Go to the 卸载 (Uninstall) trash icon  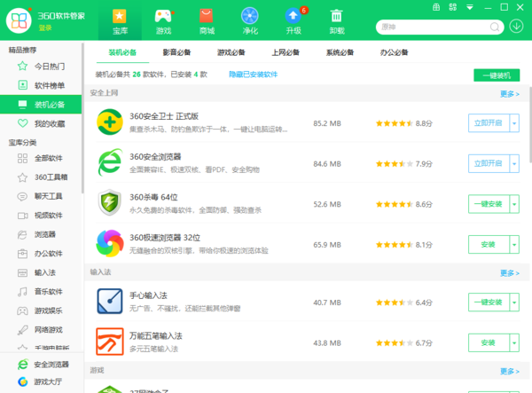pyautogui.click(x=337, y=20)
